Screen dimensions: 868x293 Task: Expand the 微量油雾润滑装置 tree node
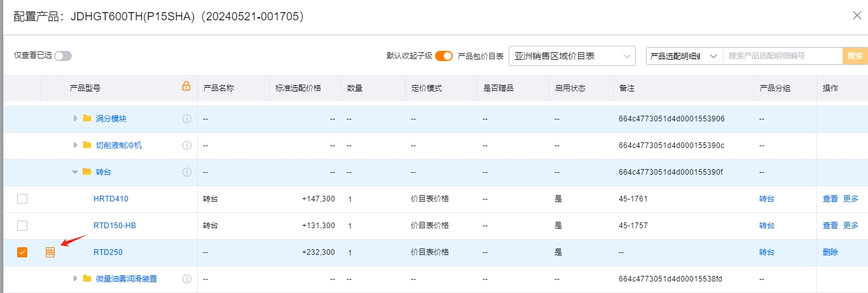coord(76,279)
